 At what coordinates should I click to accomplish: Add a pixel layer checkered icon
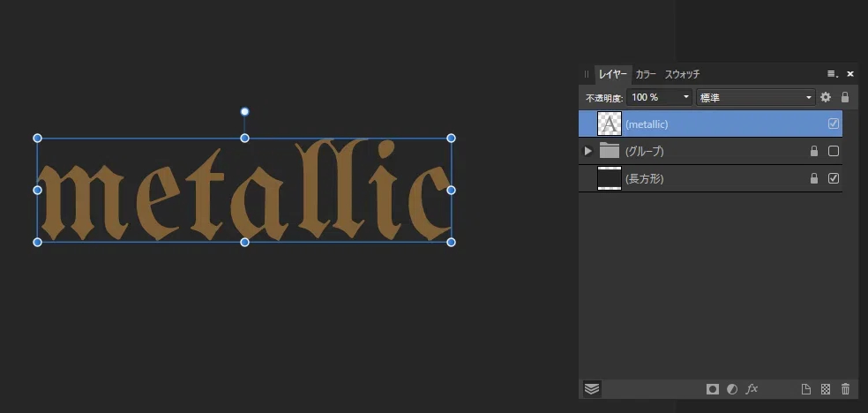[x=826, y=389]
